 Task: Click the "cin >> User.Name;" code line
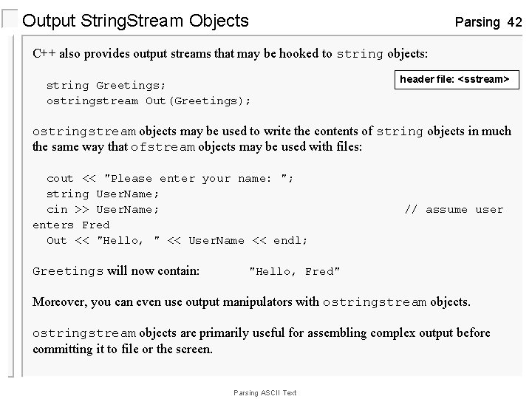pyautogui.click(x=103, y=210)
